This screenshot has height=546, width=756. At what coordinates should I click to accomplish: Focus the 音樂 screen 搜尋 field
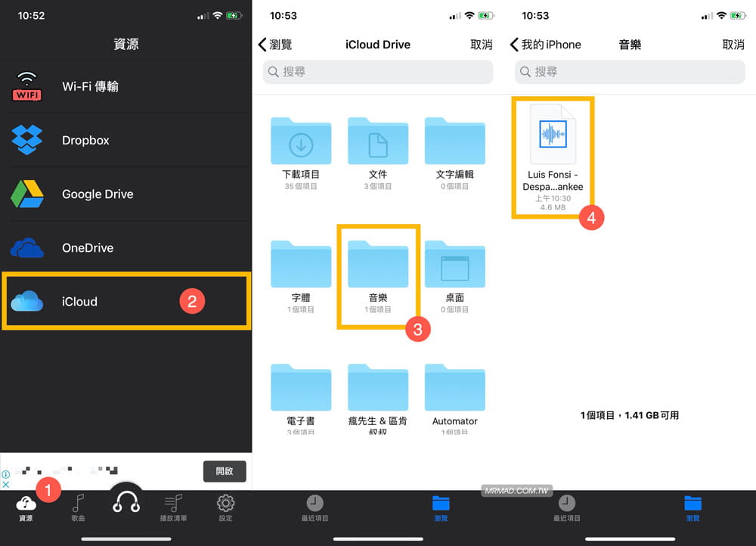click(630, 72)
